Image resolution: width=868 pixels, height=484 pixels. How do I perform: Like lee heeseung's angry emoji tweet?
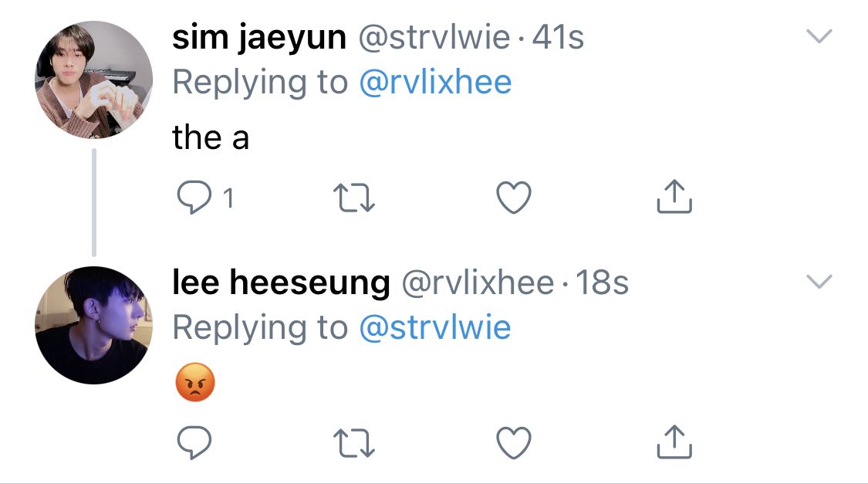pos(514,443)
